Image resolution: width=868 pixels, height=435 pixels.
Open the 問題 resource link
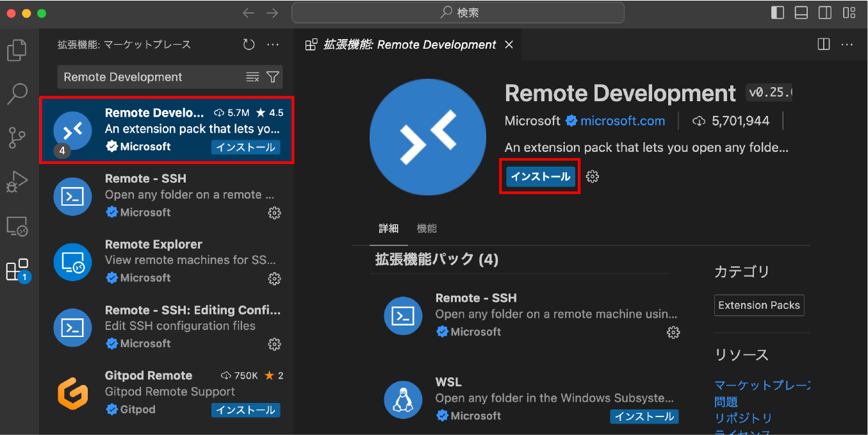click(726, 402)
